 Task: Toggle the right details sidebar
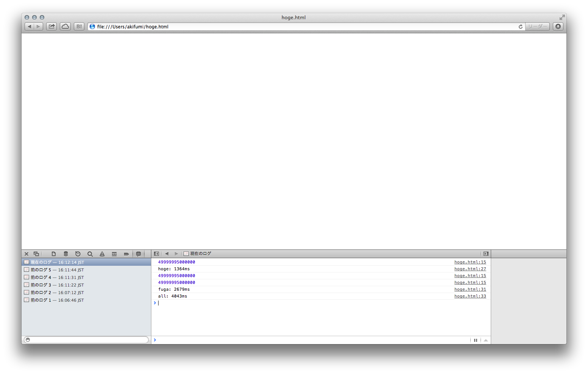486,254
